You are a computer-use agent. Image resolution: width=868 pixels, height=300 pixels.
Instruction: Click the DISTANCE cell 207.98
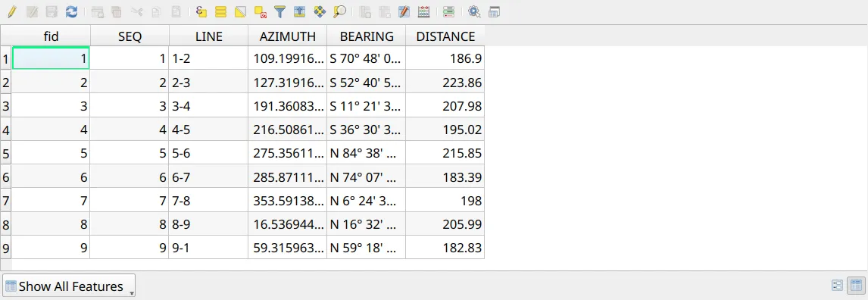445,106
